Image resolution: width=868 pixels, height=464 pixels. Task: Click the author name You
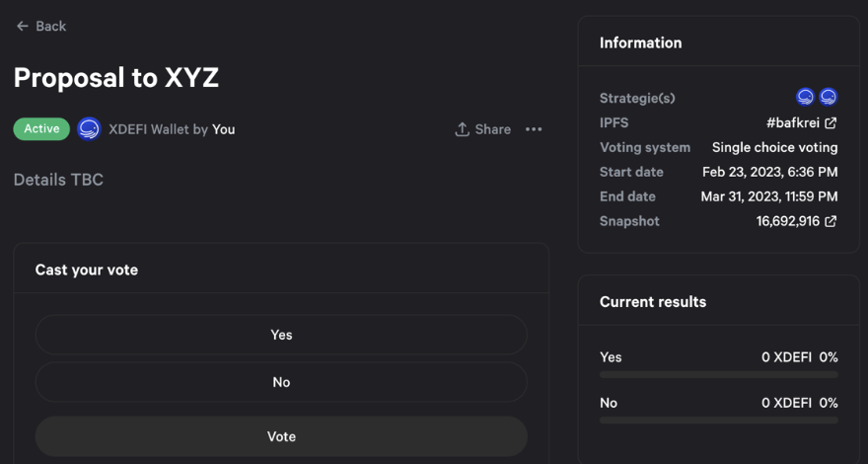click(224, 129)
